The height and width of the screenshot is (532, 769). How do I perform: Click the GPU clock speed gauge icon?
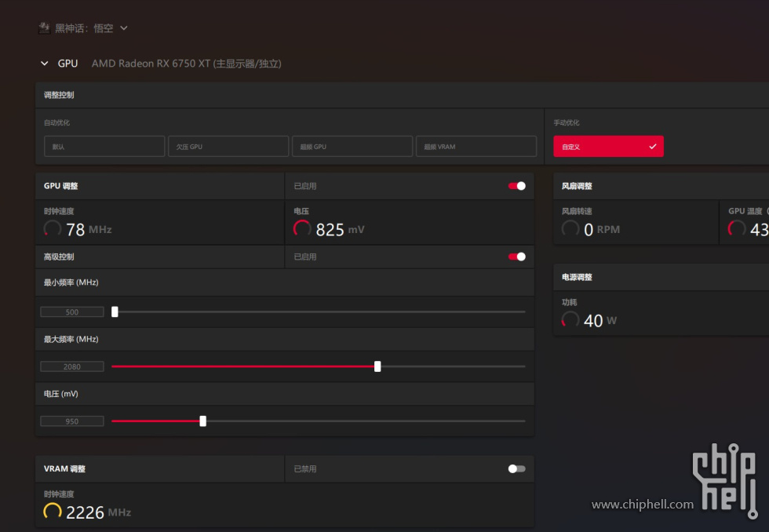point(53,228)
